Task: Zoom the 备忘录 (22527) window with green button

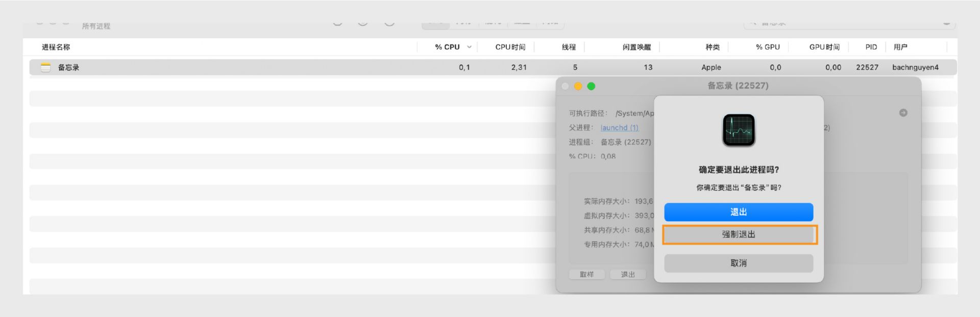Action: pos(591,86)
